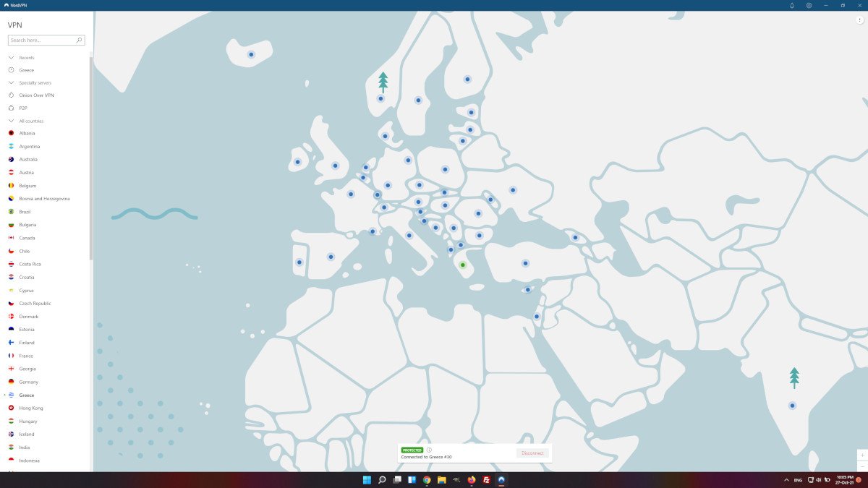
Task: Select Germany in the country list
Action: pos(29,382)
